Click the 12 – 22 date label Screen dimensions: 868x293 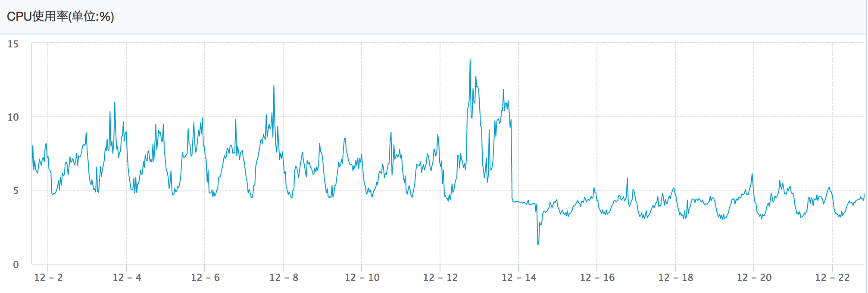click(x=832, y=277)
